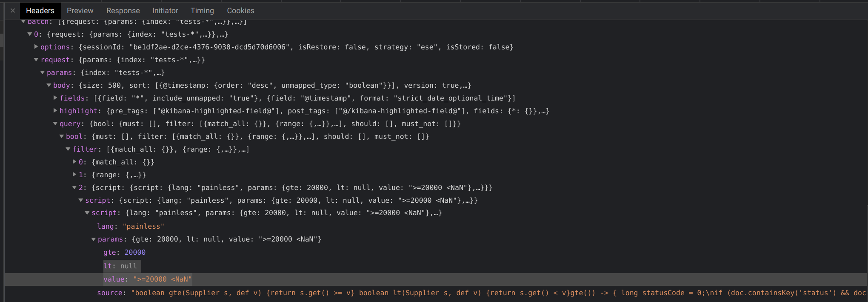Collapse the query object
Screen dimensions: 868x302
tap(55, 124)
